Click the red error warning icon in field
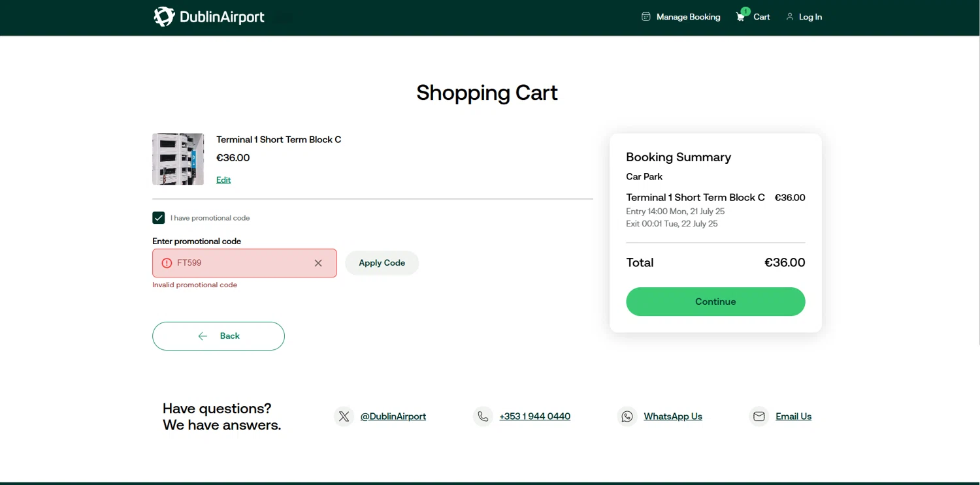The height and width of the screenshot is (485, 980). tap(167, 263)
